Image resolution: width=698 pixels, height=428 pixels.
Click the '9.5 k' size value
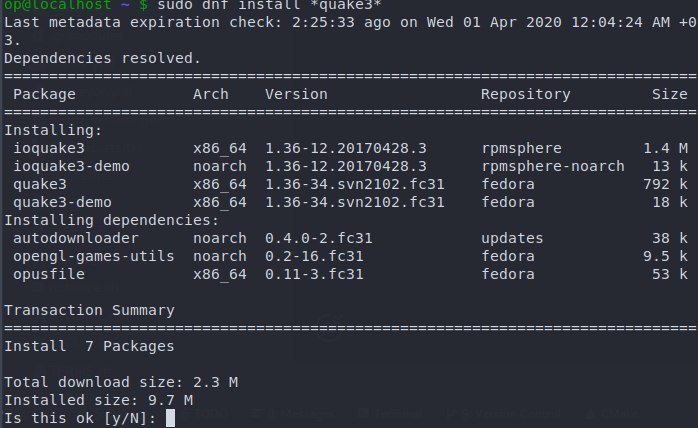coord(665,257)
